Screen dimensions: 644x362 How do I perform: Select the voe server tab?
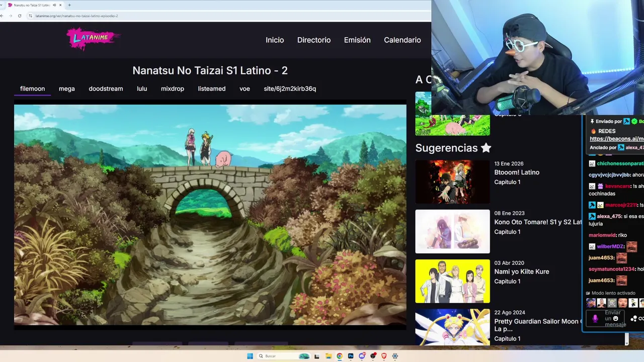click(x=245, y=88)
